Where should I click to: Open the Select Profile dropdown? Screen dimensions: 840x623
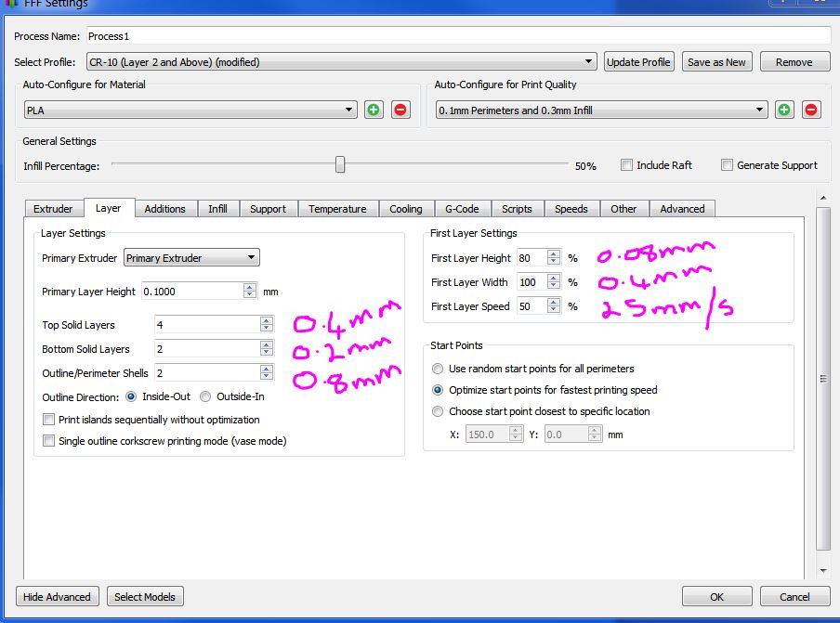[341, 61]
